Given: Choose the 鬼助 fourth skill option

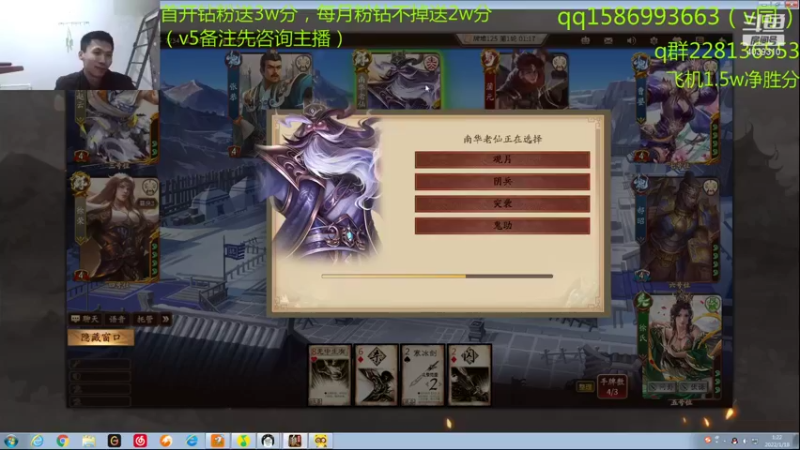Looking at the screenshot, I should (x=502, y=226).
